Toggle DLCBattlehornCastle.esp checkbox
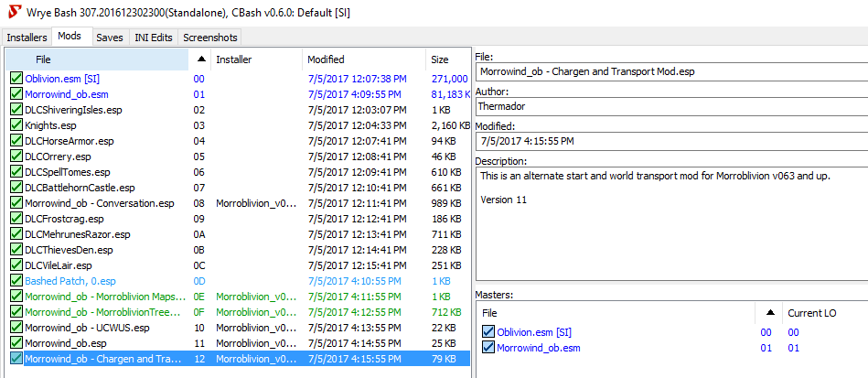868x378 pixels. point(16,188)
